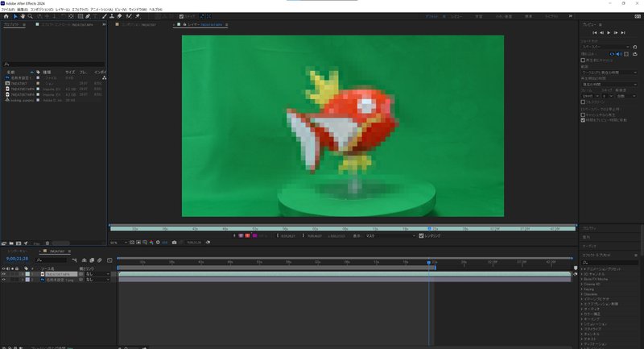
Task: Select the Hand tool
Action: coord(23,16)
